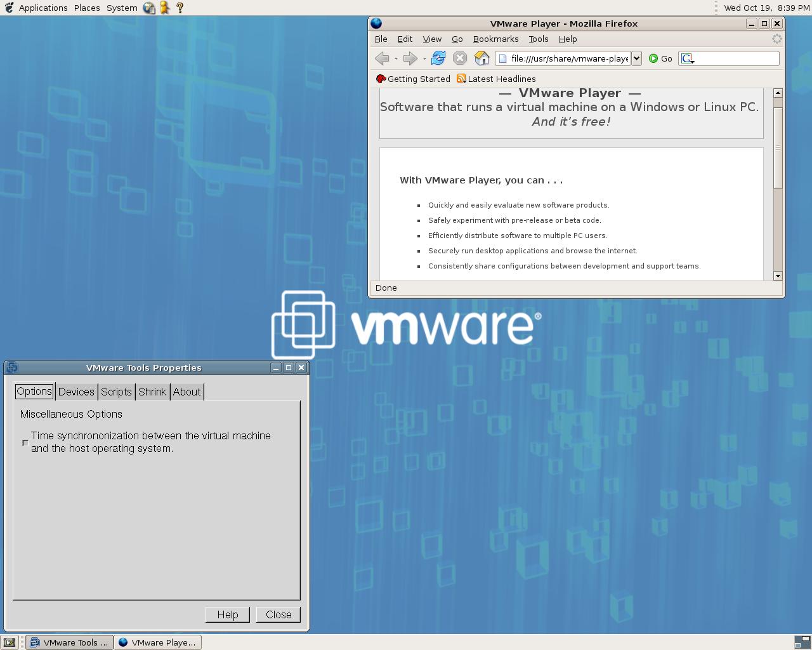Maximize the VMware Tools Properties window
The image size is (812, 650).
coord(289,368)
